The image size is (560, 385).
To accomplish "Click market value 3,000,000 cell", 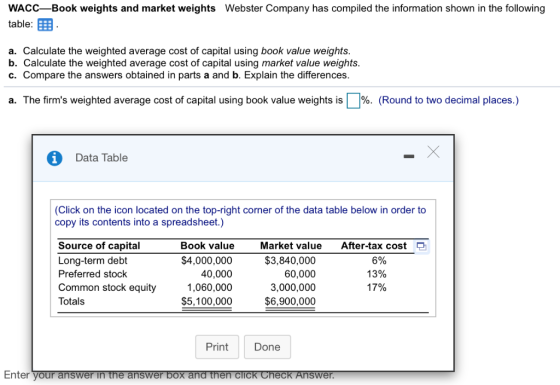I will coord(293,288).
